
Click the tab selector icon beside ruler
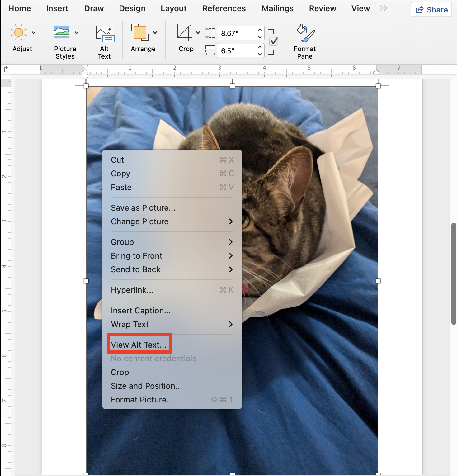point(6,69)
